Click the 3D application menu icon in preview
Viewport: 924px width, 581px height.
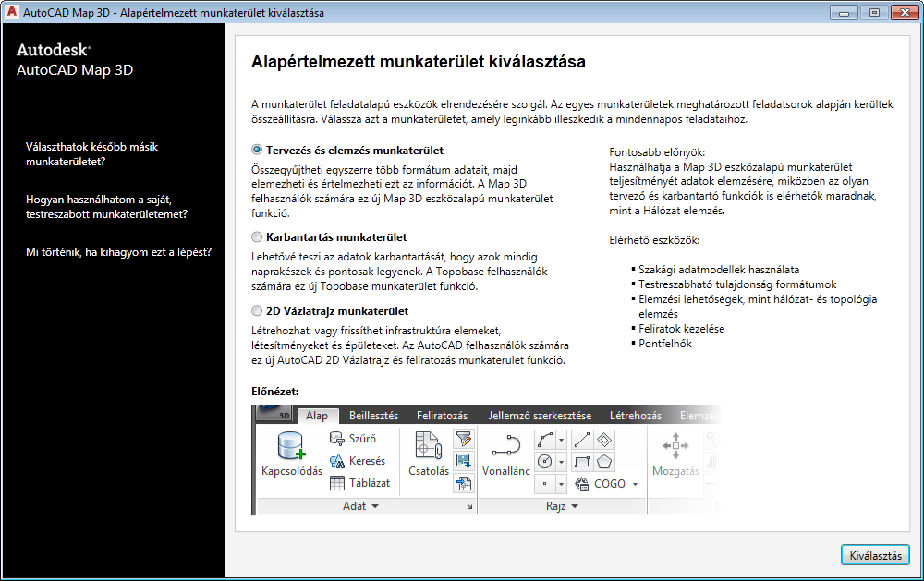click(274, 413)
